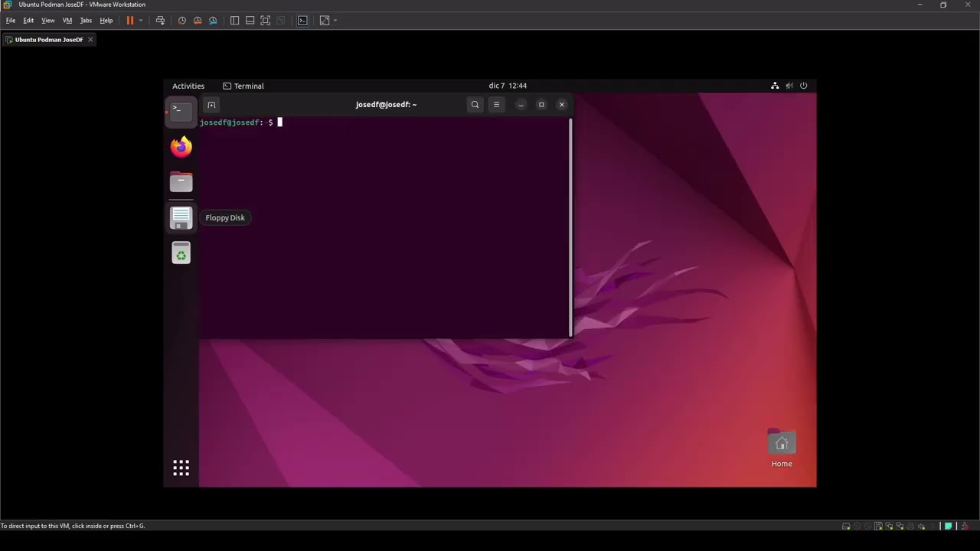
Task: Open the Terminal hamburger menu
Action: click(x=497, y=105)
